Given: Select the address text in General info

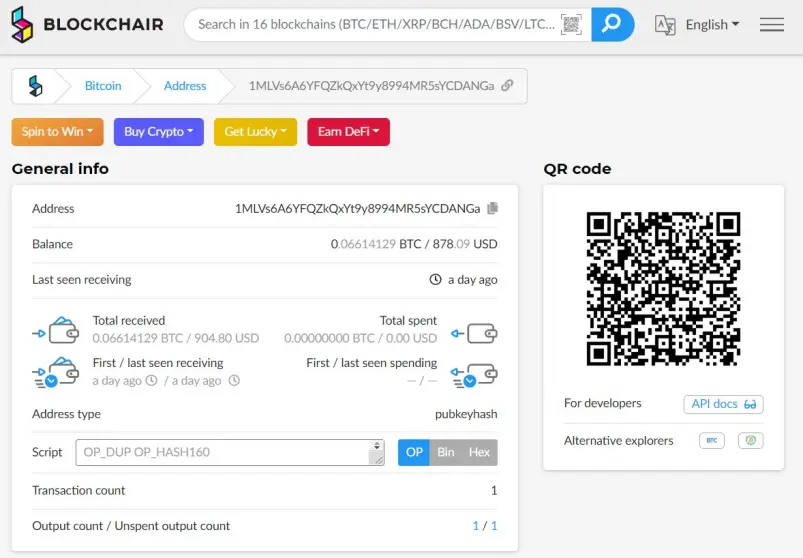Looking at the screenshot, I should click(x=357, y=208).
